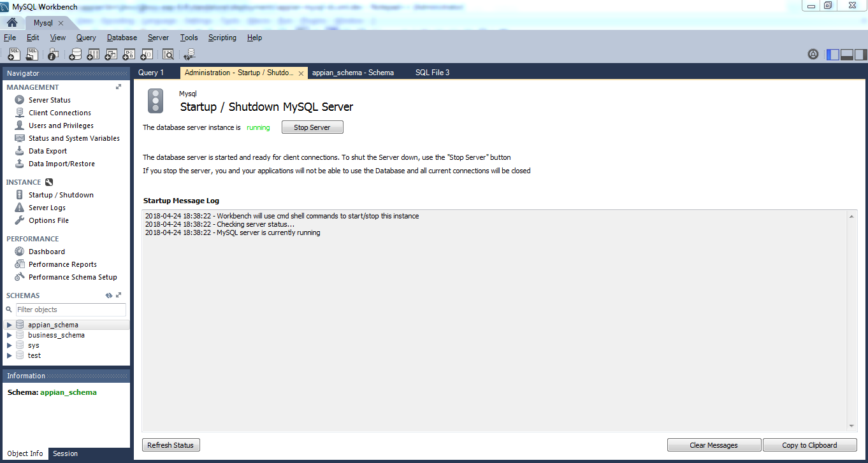Screen dimensions: 868x463
Task: Click the Client Connections icon
Action: (x=19, y=113)
